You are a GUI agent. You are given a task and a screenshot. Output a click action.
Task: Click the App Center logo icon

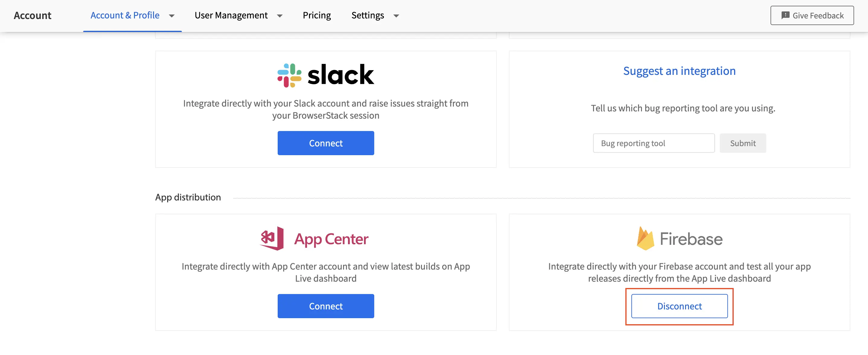coord(272,238)
